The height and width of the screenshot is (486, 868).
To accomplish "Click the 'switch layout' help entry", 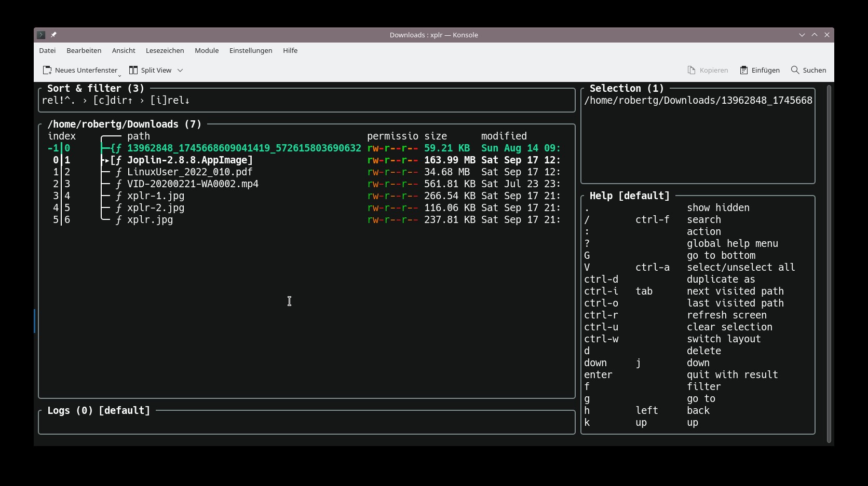I will click(x=724, y=339).
